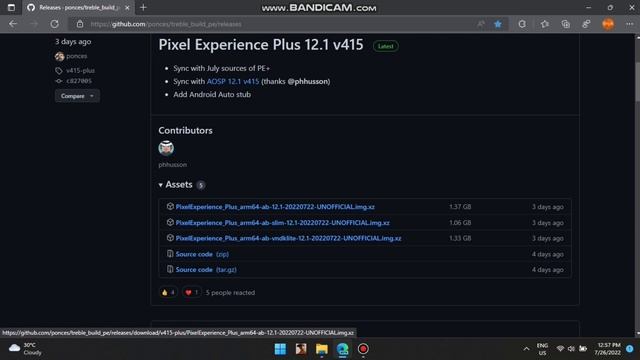Screen dimensions: 640x360
Task: Open the Favorites list icon
Action: pyautogui.click(x=544, y=24)
